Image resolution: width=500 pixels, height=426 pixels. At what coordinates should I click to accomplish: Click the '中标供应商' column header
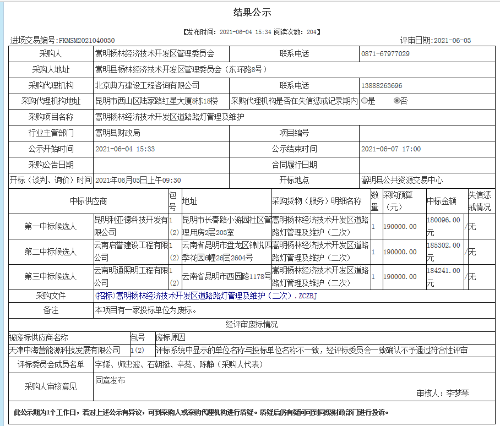88,201
